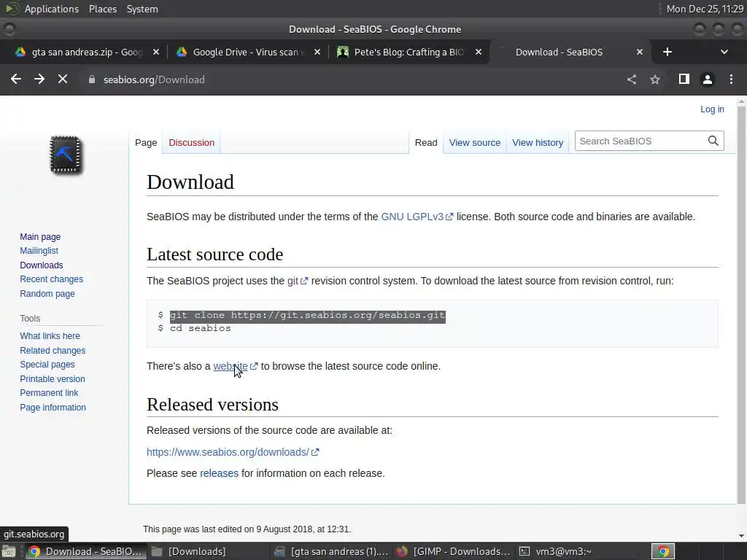Click the SeaBIOS chip logo
Viewport: 747px width, 560px height.
pos(66,155)
